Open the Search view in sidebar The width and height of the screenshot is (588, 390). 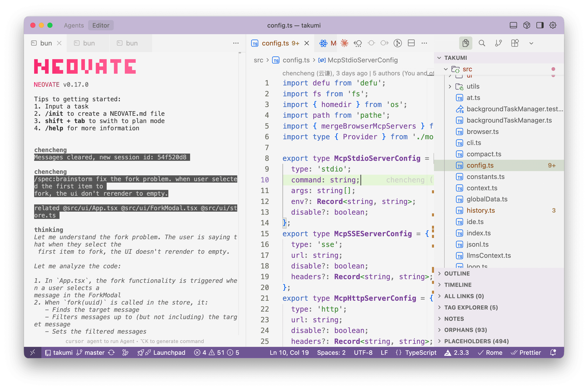482,43
